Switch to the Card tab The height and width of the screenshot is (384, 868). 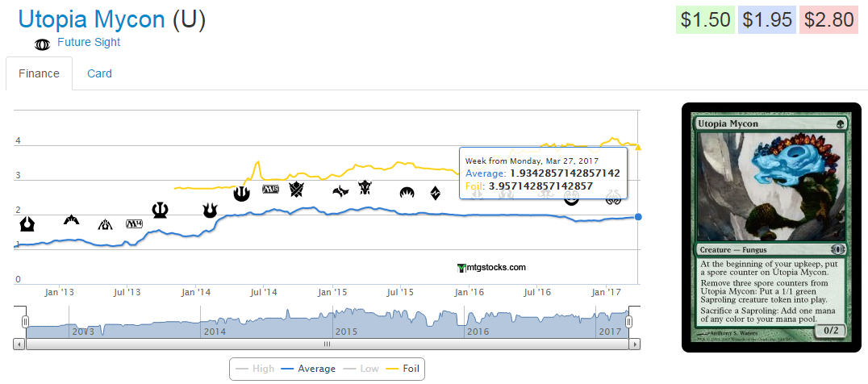pos(100,73)
